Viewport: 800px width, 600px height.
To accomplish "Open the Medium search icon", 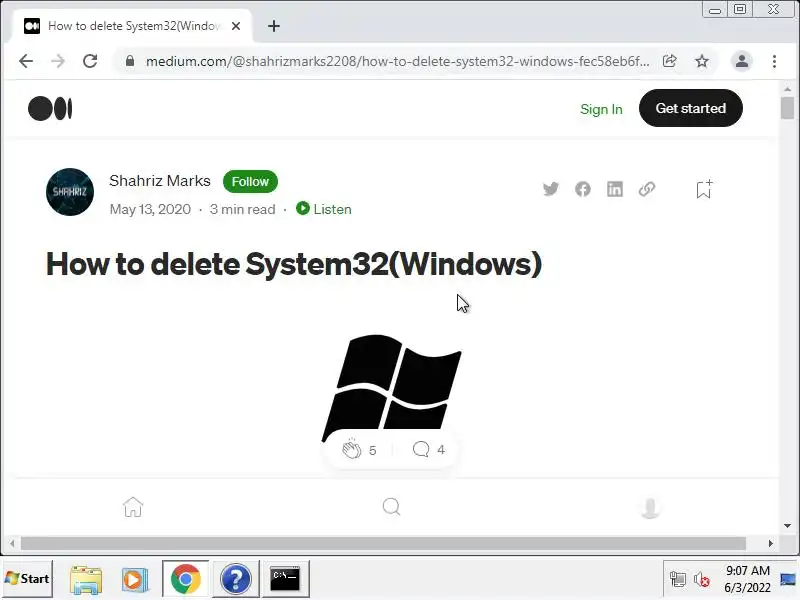I will (391, 507).
